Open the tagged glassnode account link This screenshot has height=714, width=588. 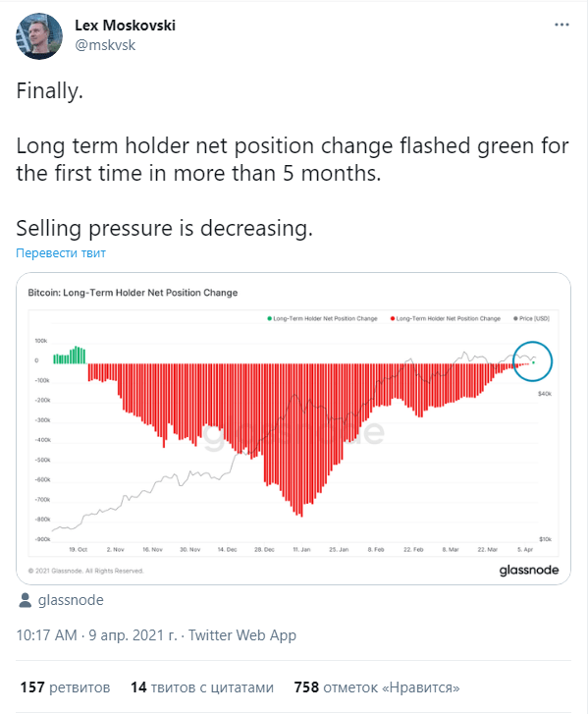[x=71, y=600]
